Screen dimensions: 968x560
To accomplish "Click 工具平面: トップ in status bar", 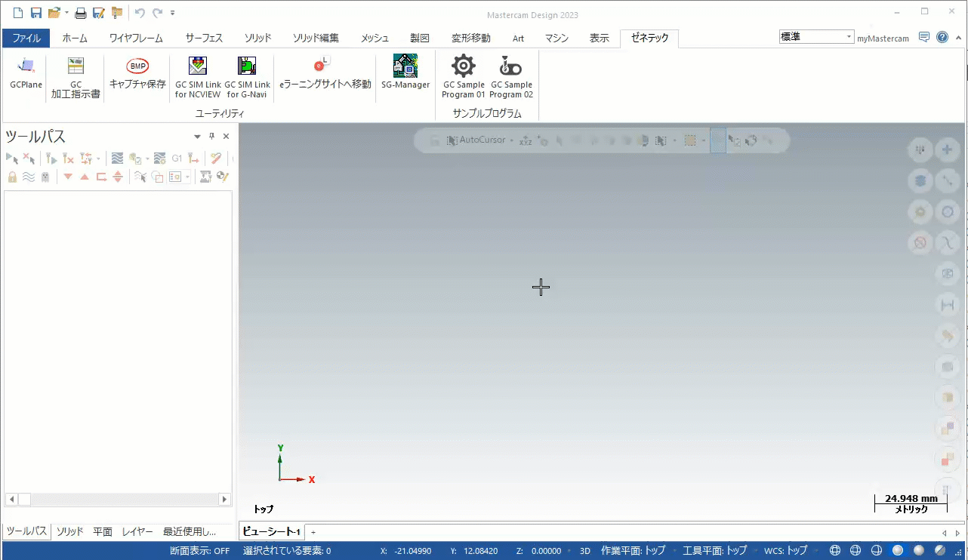I will (x=715, y=551).
